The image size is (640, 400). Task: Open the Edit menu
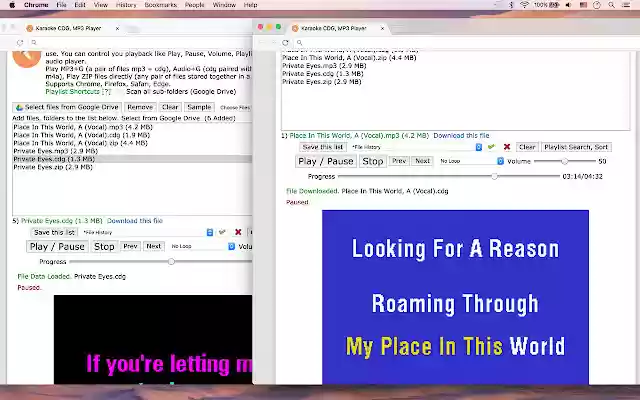80,5
